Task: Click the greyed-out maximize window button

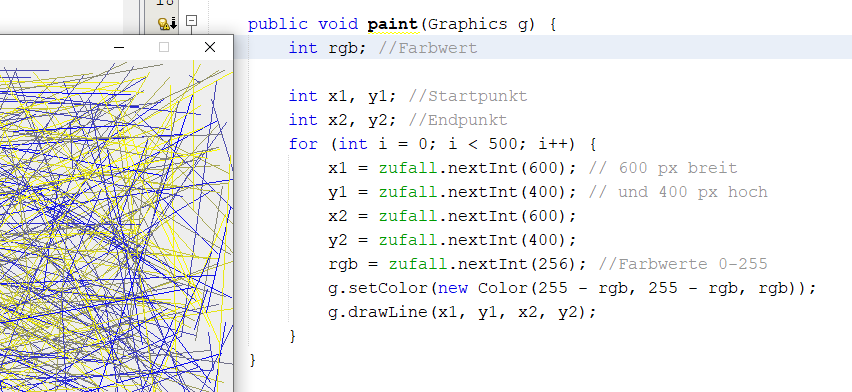Action: pyautogui.click(x=164, y=47)
